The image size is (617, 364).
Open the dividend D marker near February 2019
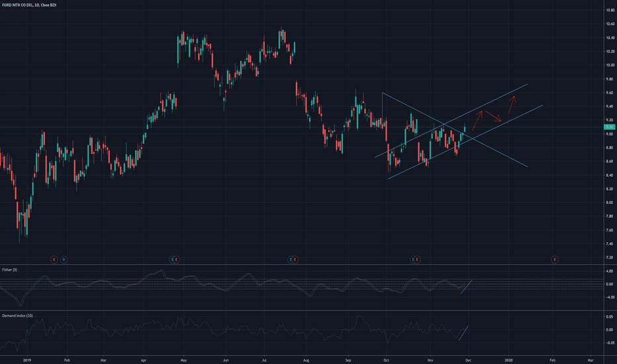click(64, 259)
